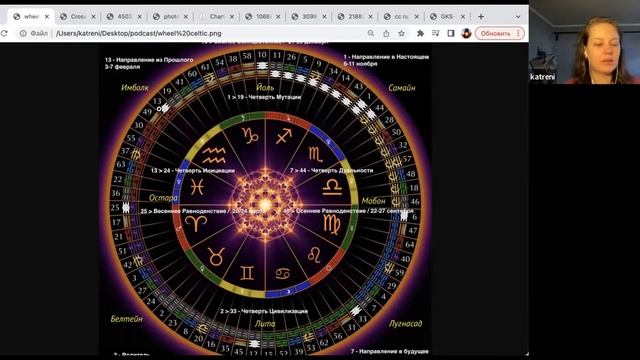Toggle the browser side panel icon
The height and width of the screenshot is (360, 640).
click(451, 33)
